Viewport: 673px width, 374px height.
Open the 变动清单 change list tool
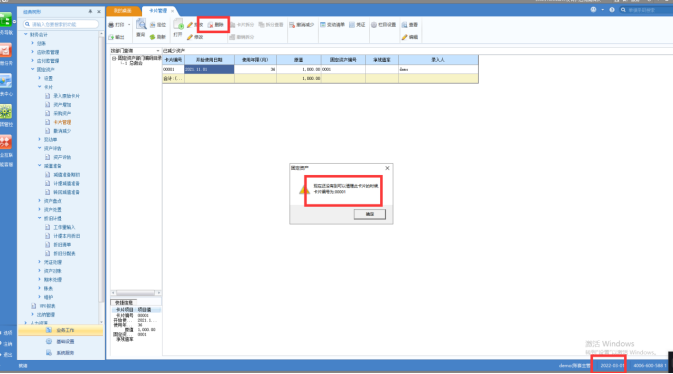(333, 25)
